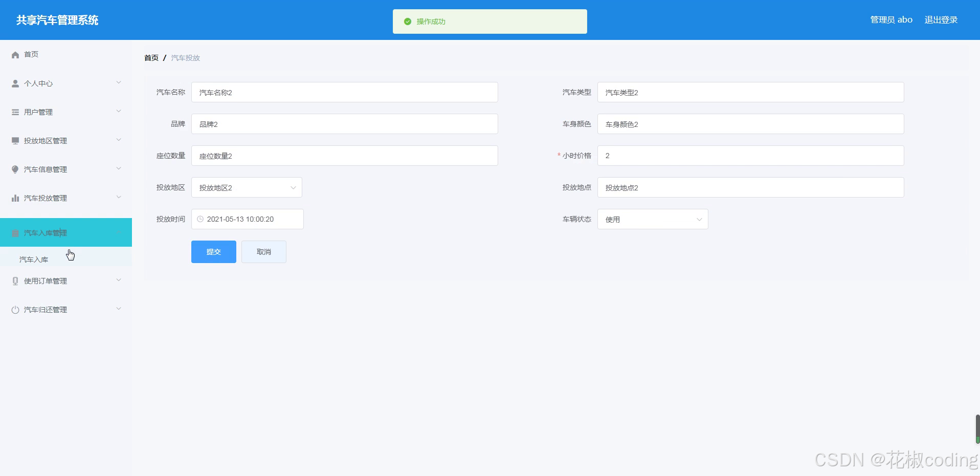The image size is (980, 476).
Task: Log out via 退出登录
Action: [941, 20]
